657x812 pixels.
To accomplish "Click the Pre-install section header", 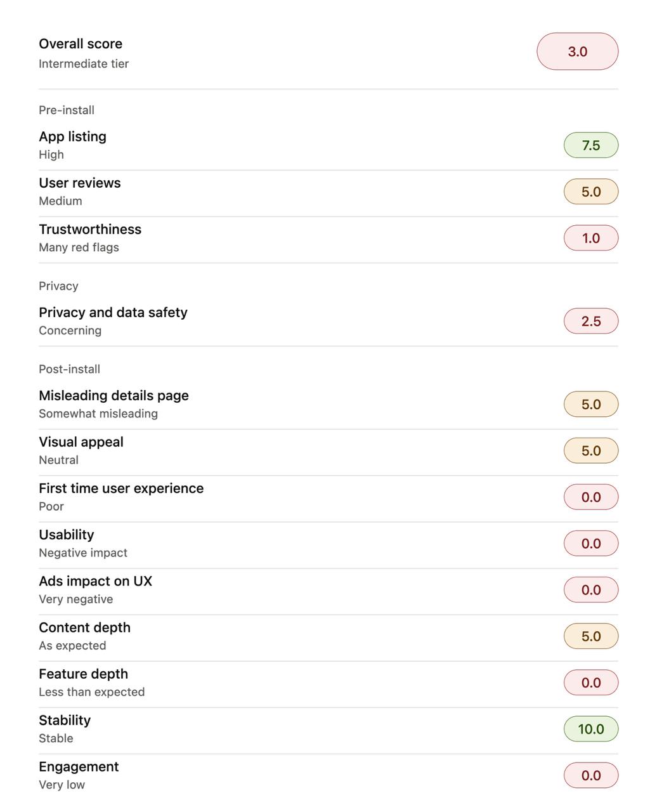I will tap(67, 110).
